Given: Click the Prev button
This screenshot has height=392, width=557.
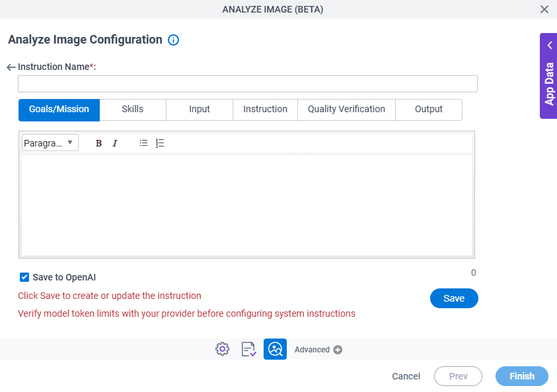Looking at the screenshot, I should point(459,376).
